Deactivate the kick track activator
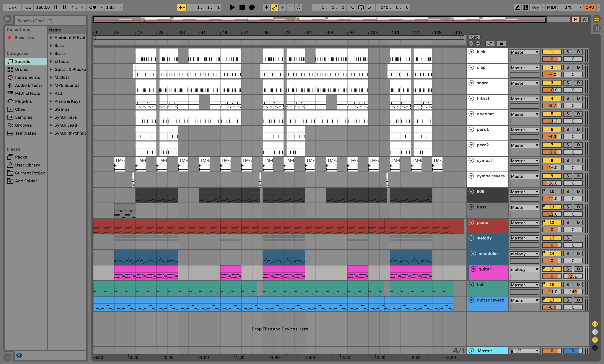 pos(552,52)
